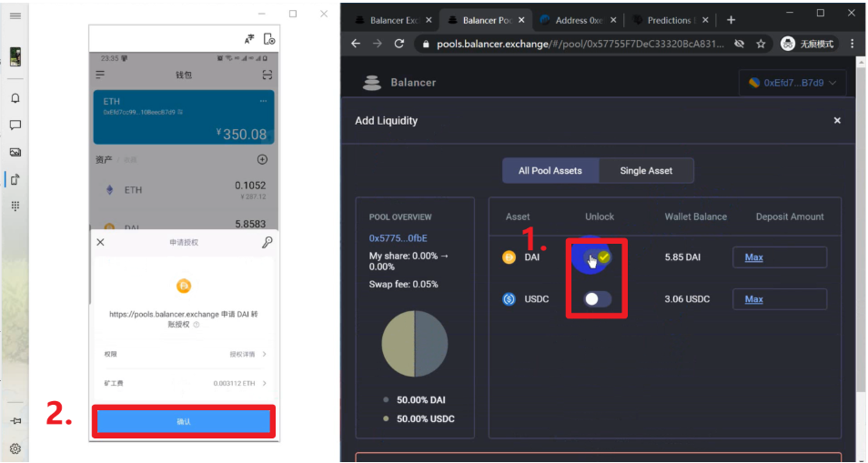The image size is (868, 463).
Task: Open the wallet scan QR icon
Action: click(x=267, y=75)
